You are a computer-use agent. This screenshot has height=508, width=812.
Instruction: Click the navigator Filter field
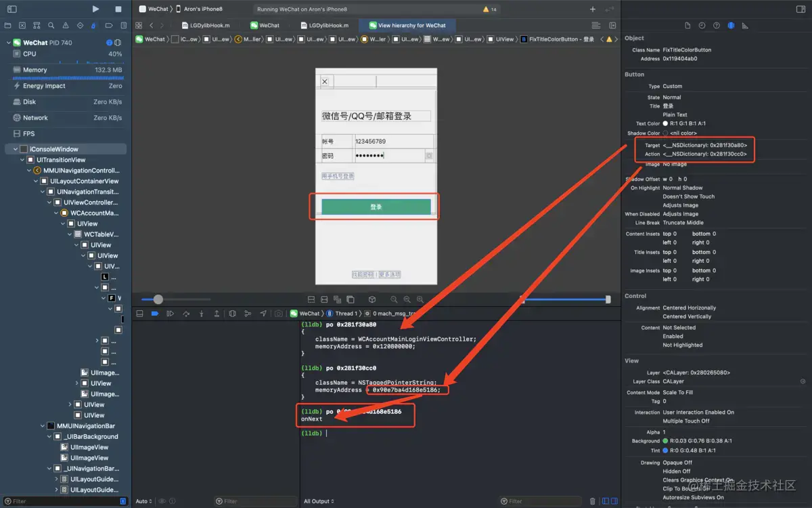66,501
